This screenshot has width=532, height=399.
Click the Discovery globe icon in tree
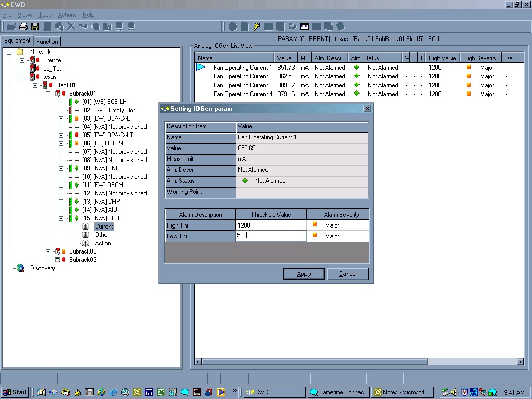pyautogui.click(x=20, y=268)
